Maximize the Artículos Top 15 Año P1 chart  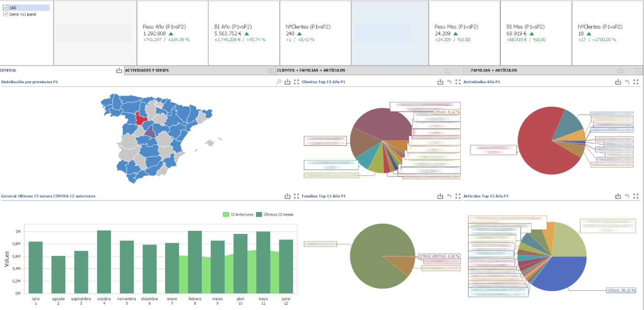click(x=635, y=196)
